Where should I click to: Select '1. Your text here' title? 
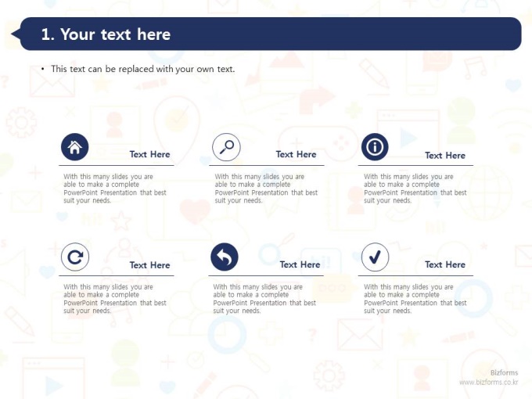coord(106,34)
